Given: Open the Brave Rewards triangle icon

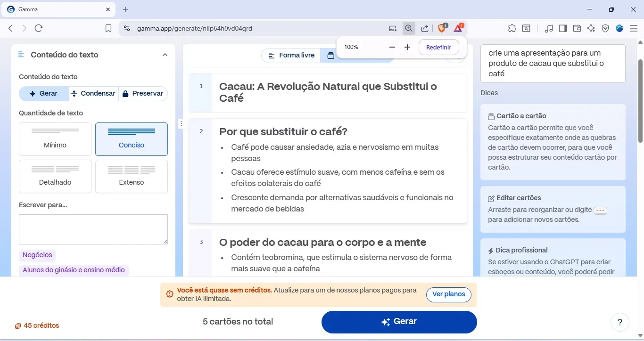Looking at the screenshot, I should click(459, 28).
